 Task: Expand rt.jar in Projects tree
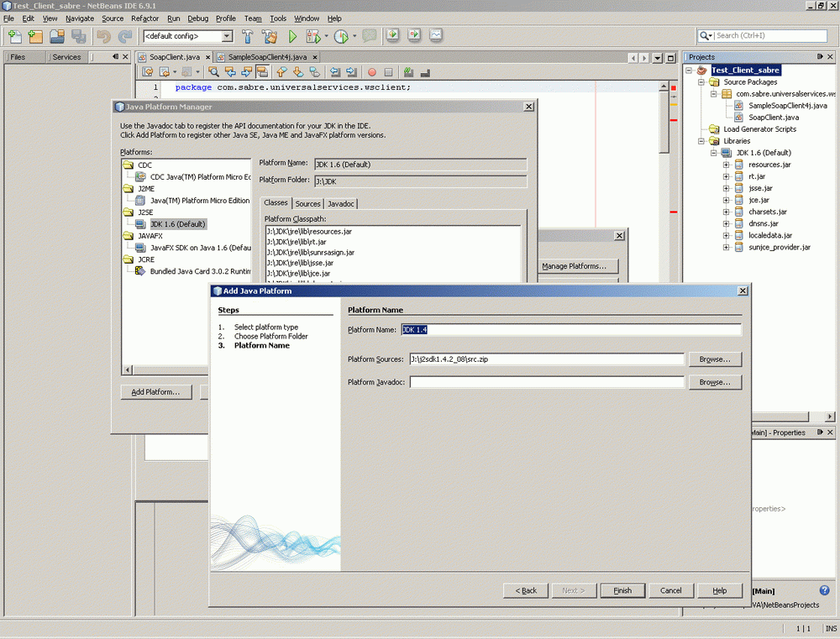727,176
